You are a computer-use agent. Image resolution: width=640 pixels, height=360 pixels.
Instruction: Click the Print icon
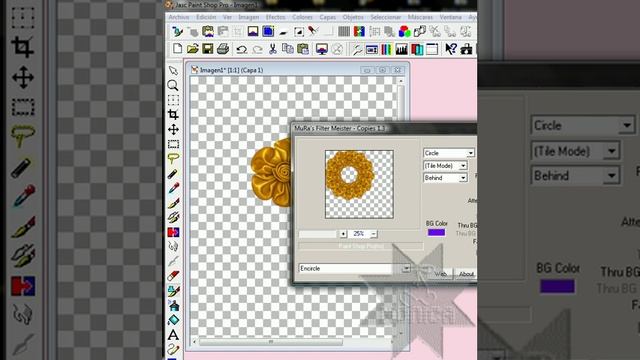coord(222,49)
